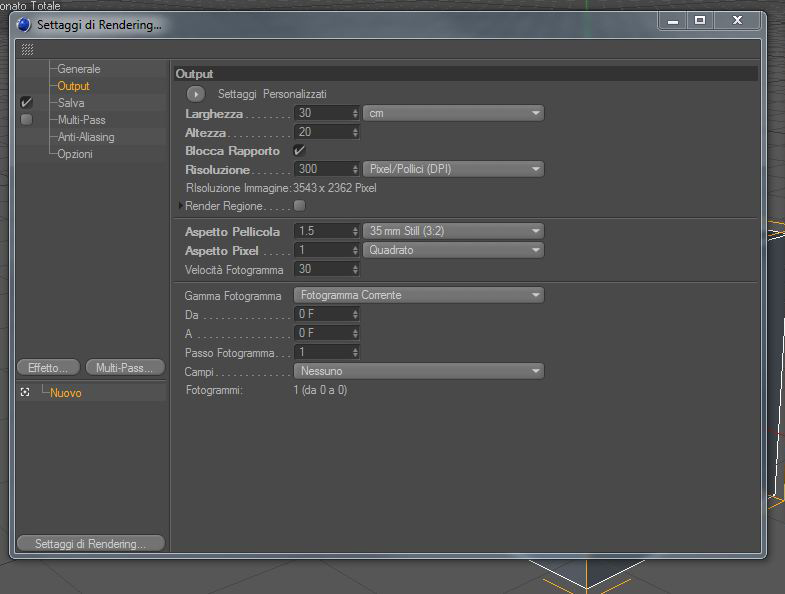The height and width of the screenshot is (594, 785).
Task: Open the Gamma Fotogramma dropdown
Action: (419, 295)
